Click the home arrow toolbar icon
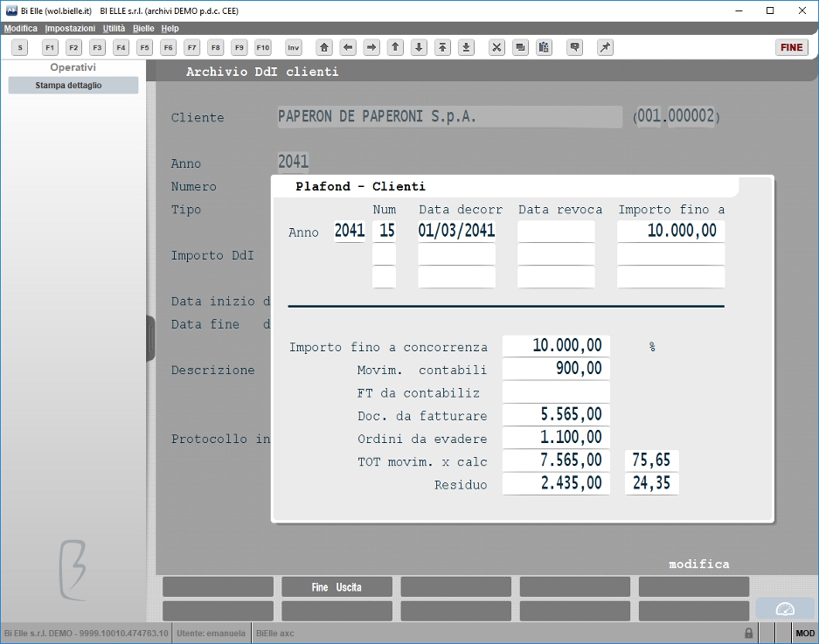 point(324,47)
